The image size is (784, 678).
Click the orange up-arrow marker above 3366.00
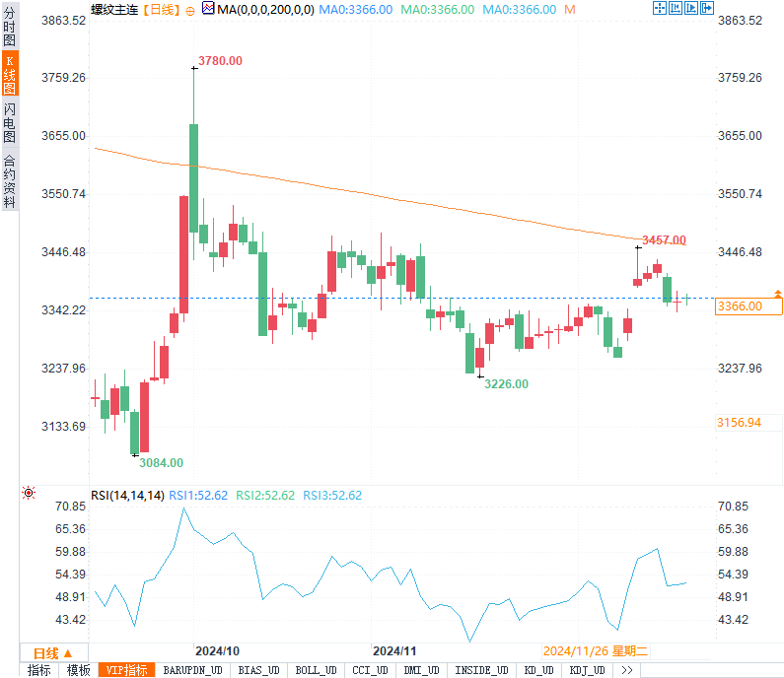778,294
